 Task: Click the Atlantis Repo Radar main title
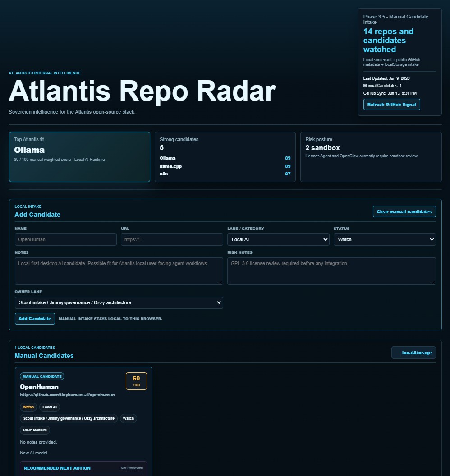click(142, 91)
